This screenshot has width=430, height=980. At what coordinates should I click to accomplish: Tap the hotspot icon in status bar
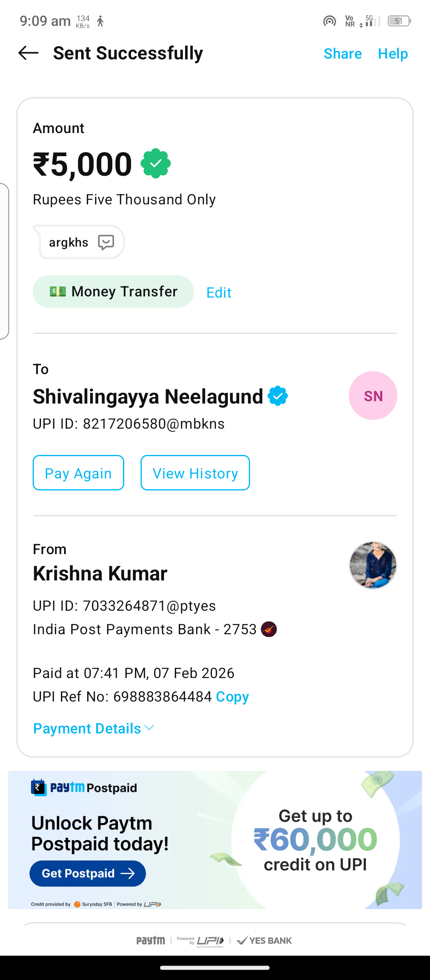point(329,21)
